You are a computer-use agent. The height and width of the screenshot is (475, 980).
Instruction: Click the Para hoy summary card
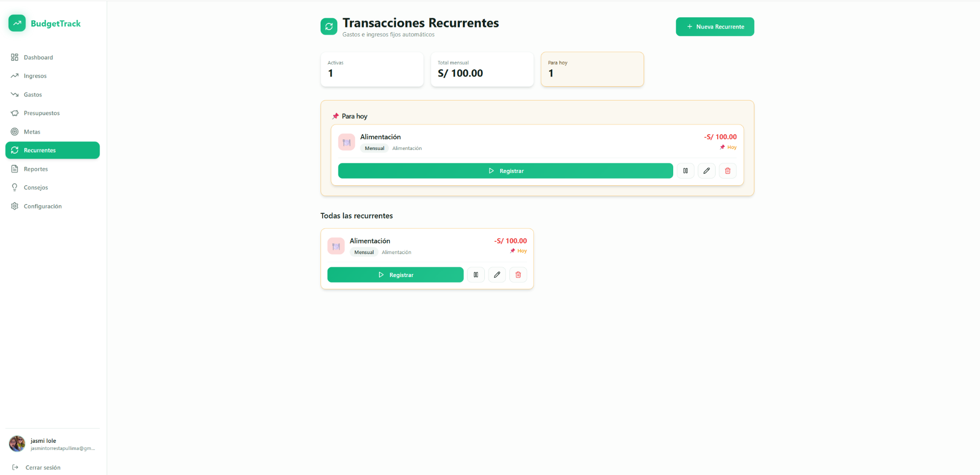pos(592,69)
